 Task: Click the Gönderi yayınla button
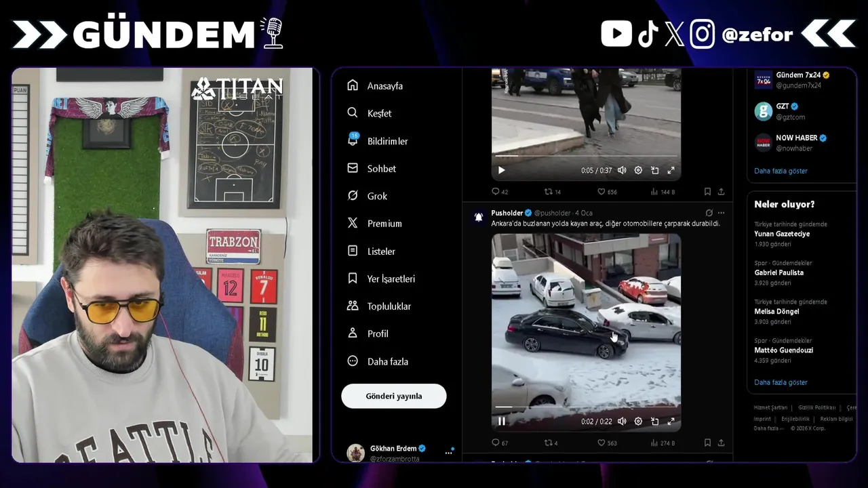394,396
